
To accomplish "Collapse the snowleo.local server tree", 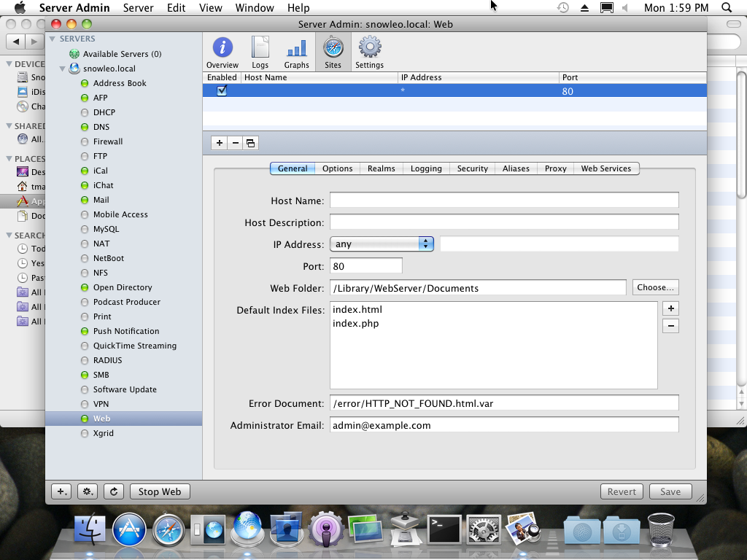I will (x=63, y=69).
